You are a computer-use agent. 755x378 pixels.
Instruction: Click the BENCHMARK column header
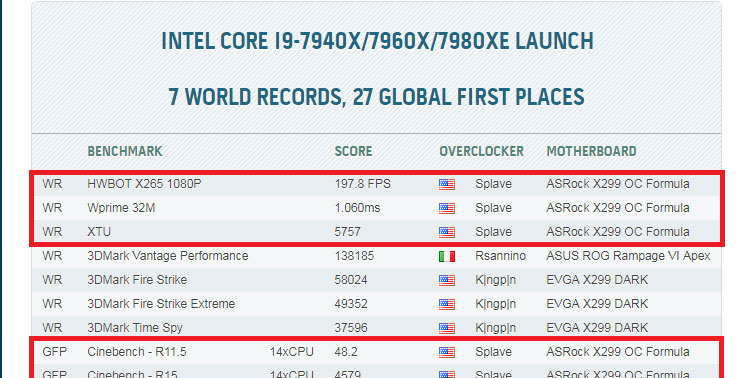click(x=125, y=151)
